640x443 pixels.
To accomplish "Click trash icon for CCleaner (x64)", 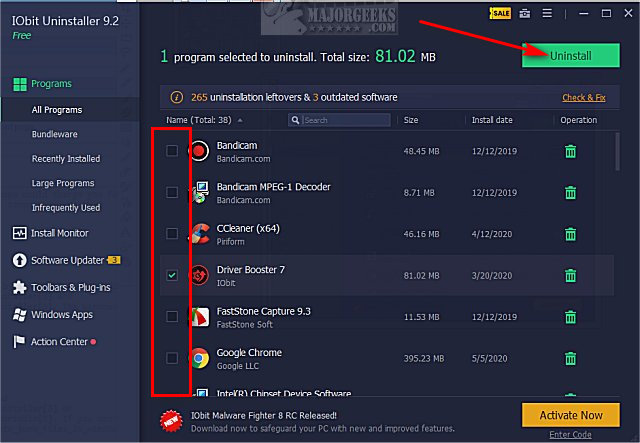I will pos(570,234).
